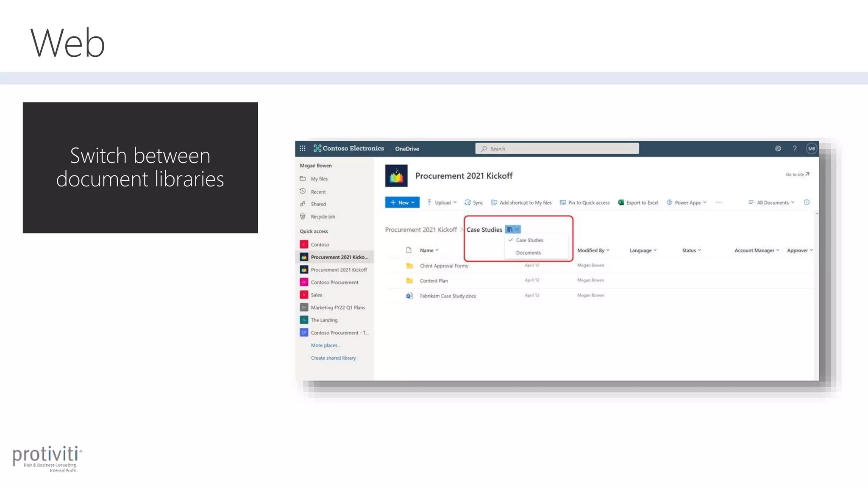The width and height of the screenshot is (868, 488).
Task: Select Case Studies in library menu
Action: [x=529, y=240]
